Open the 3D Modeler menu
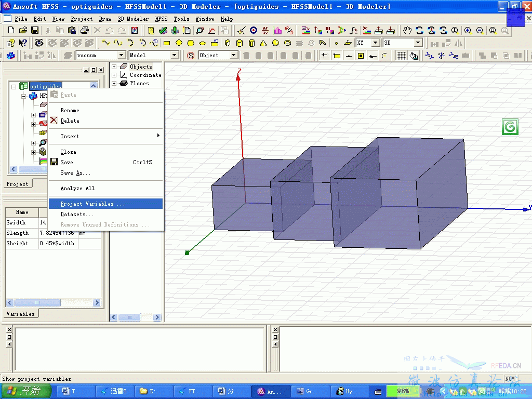The width and height of the screenshot is (532, 399). pyautogui.click(x=133, y=19)
